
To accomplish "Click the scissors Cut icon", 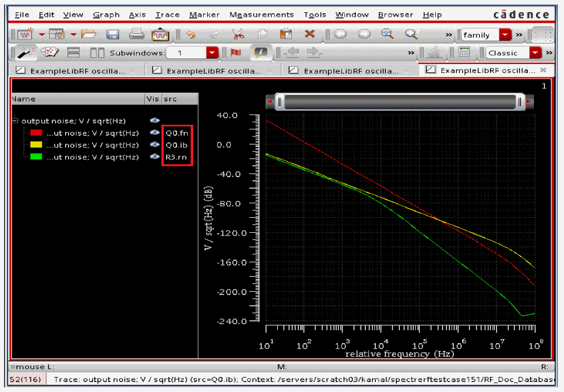I will pyautogui.click(x=239, y=35).
